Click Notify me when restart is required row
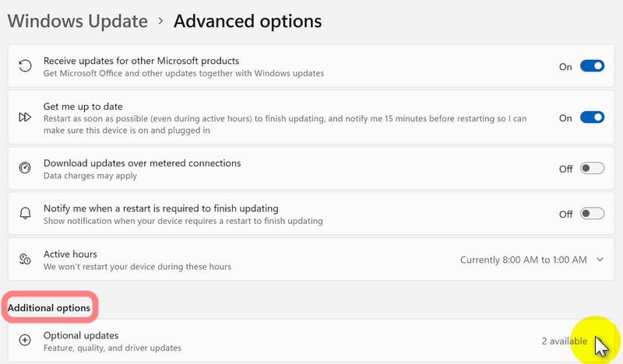 (160, 208)
